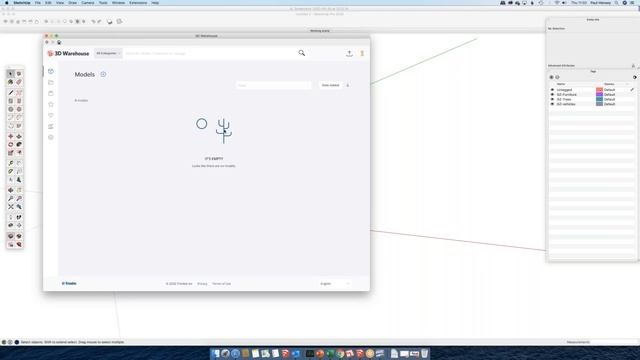The height and width of the screenshot is (360, 640).
Task: Activate the Push/Pull tool
Action: click(19, 136)
